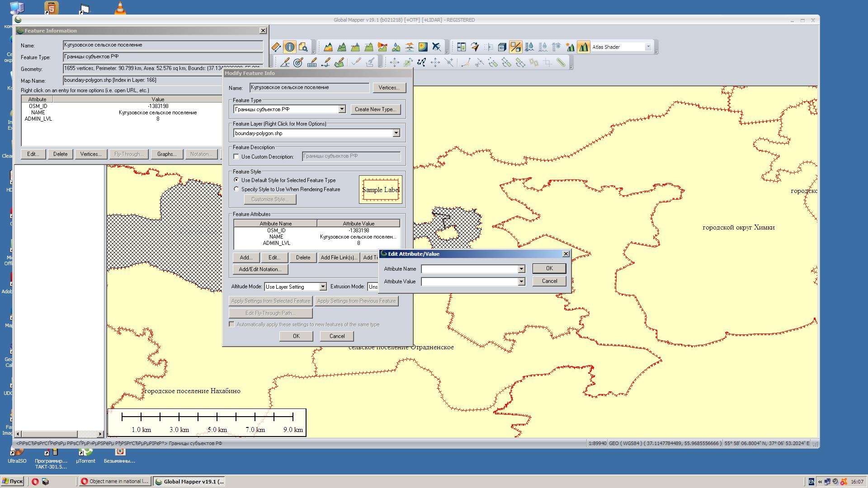Click the search features magnifier icon
Screen dimensions: 868x488
point(303,47)
